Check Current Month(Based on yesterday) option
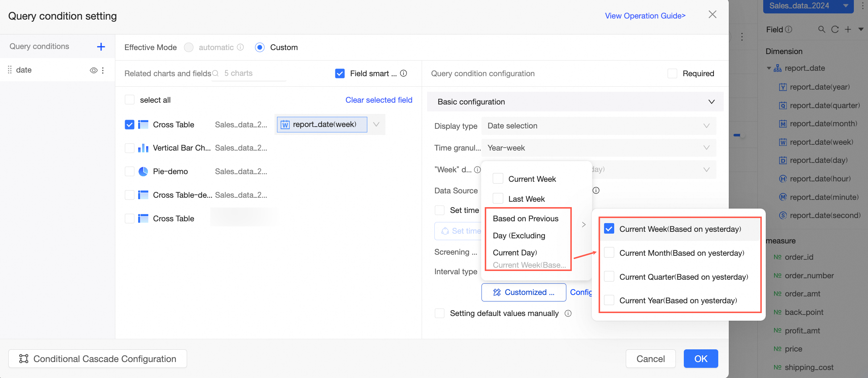 pos(609,253)
